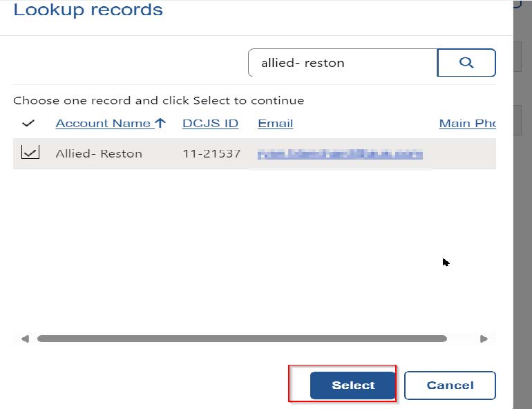The width and height of the screenshot is (532, 409).
Task: Sort records by Account Name column
Action: coord(103,123)
